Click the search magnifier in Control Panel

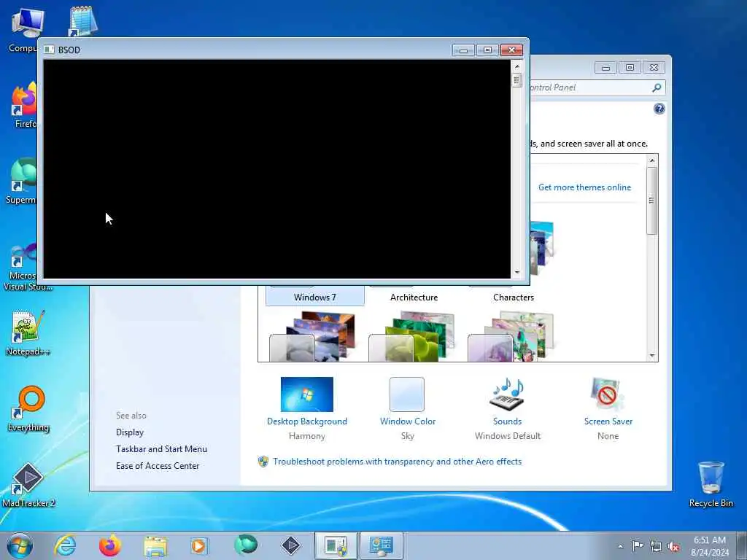(x=657, y=87)
